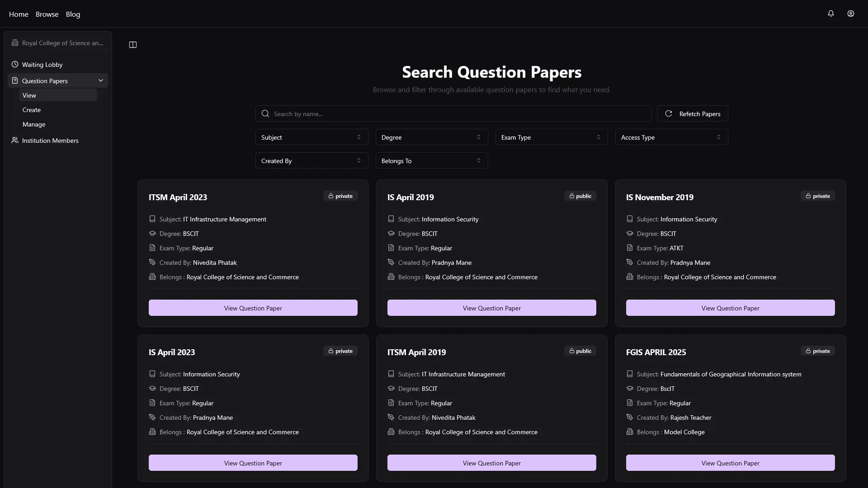Expand the Access Type dropdown
The image size is (868, 488).
coord(671,137)
